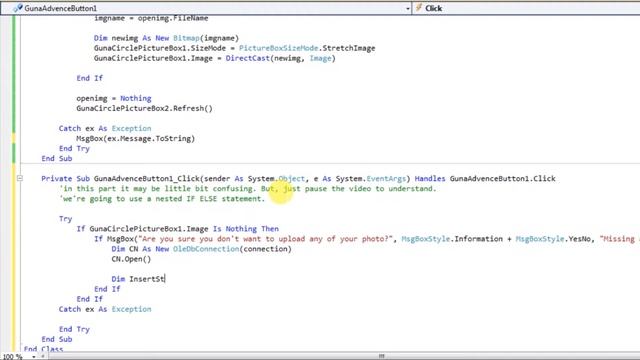Screen dimensions: 640x360
Task: Click 'If GunaCirclePictureBox1.Image Is Nothing Then' line
Action: [x=178, y=229]
